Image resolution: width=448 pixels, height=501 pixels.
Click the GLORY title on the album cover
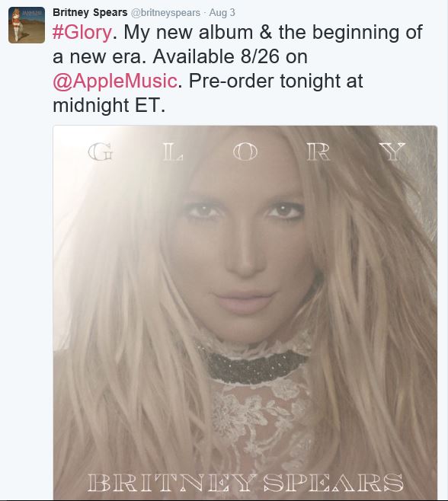pyautogui.click(x=247, y=152)
